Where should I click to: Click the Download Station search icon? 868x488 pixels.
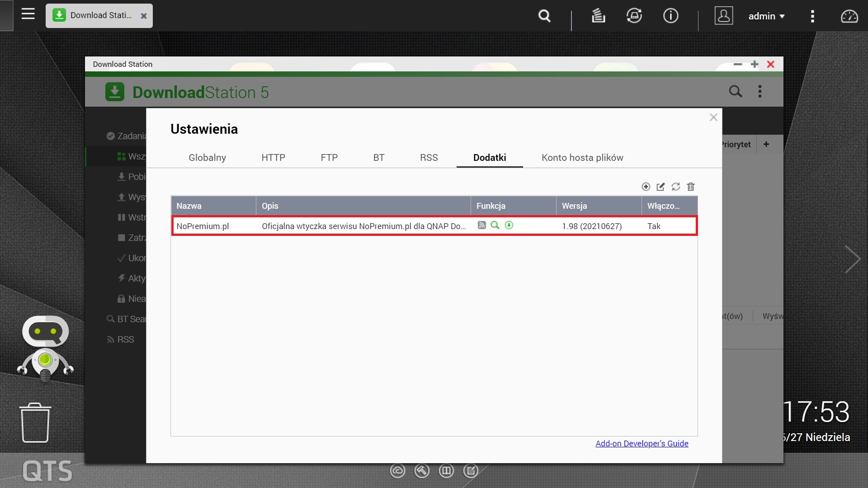[x=736, y=91]
